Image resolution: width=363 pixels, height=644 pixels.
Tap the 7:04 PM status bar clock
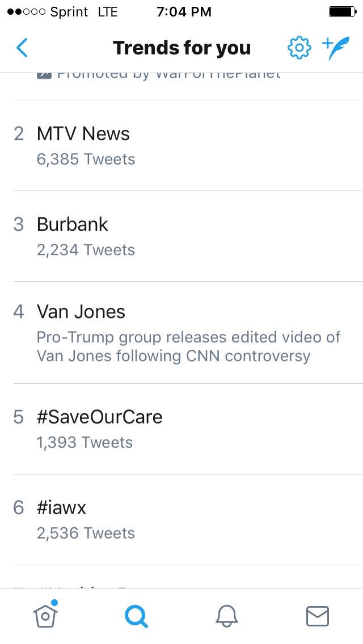(x=184, y=12)
